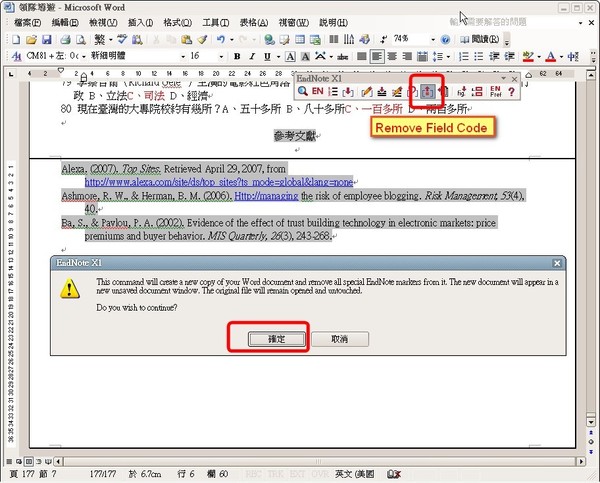This screenshot has width=600, height=483.
Task: Expand line spacing dropdown arrow
Action: [448, 57]
